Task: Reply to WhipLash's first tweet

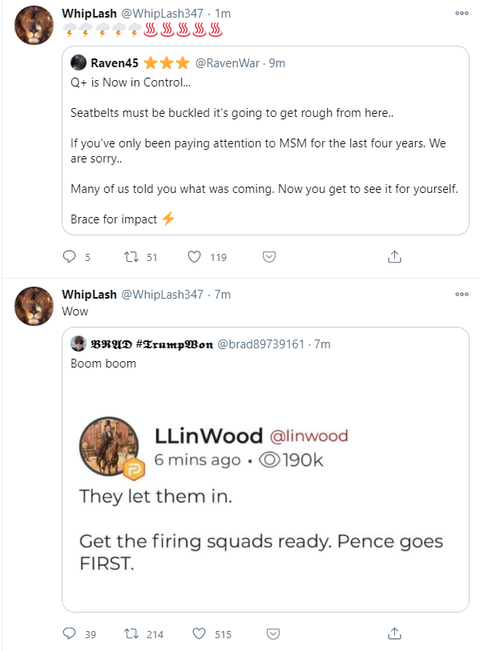Action: click(69, 257)
